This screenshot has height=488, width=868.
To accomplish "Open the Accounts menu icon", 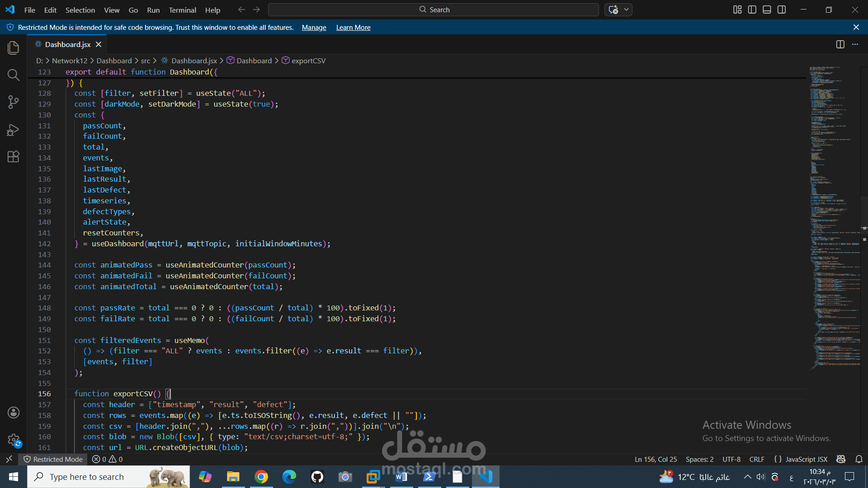I will pos(14,412).
